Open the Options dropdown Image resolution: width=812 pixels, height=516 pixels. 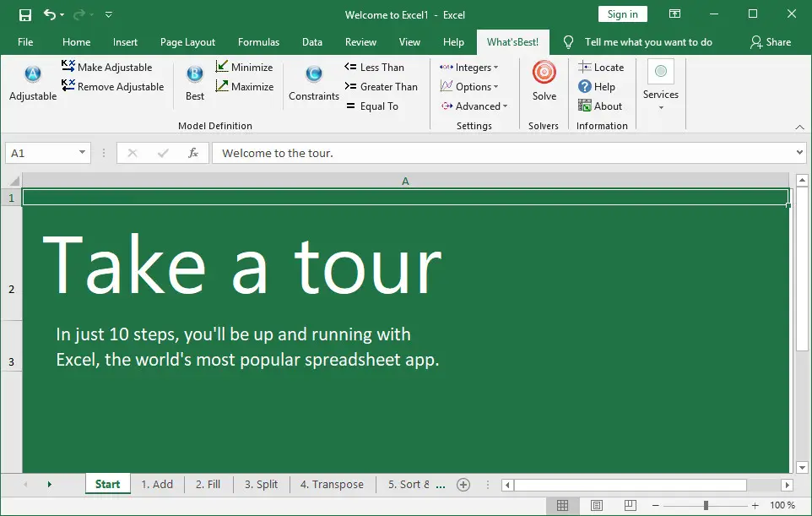click(x=469, y=86)
